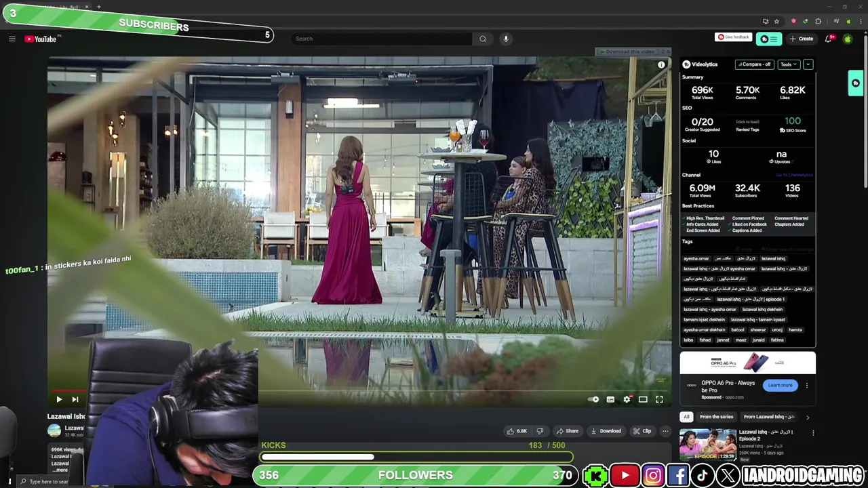
Task: Share the video
Action: coord(567,431)
